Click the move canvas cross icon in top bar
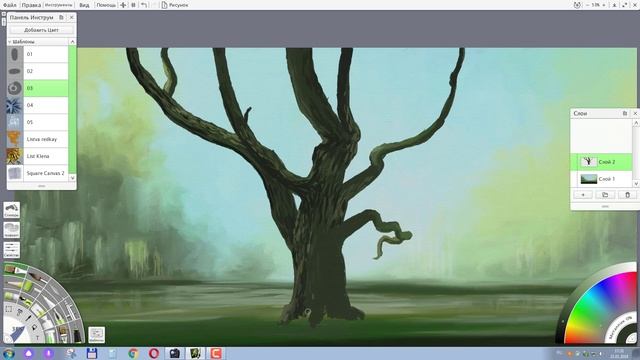The width and height of the screenshot is (640, 360). coord(123,5)
